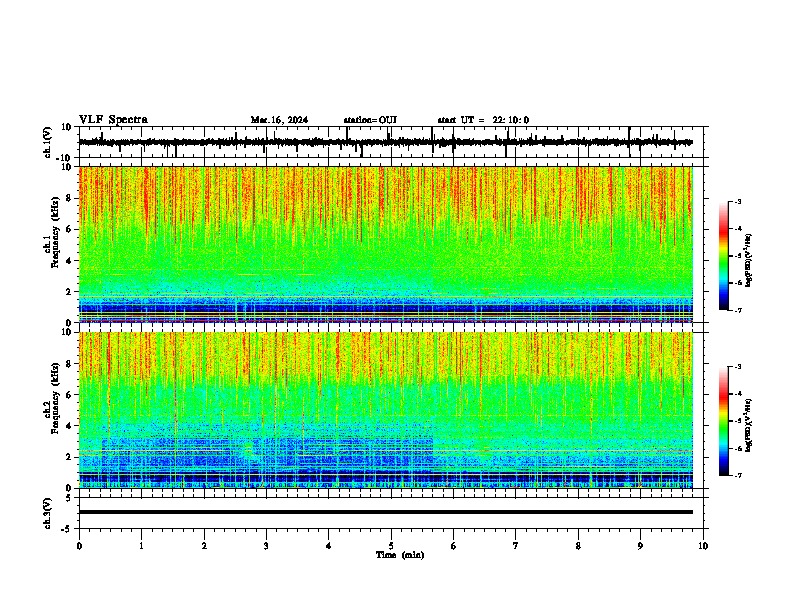Viewport: 792px width, 612px height.
Task: Click the '10' tick label on time axis
Action: tap(703, 546)
